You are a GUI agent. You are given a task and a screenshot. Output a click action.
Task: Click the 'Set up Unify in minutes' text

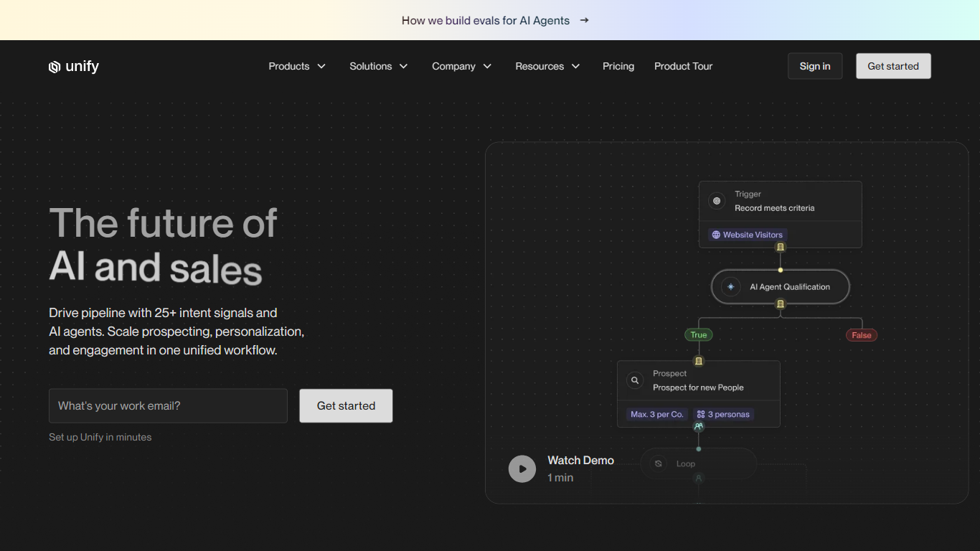(x=100, y=437)
